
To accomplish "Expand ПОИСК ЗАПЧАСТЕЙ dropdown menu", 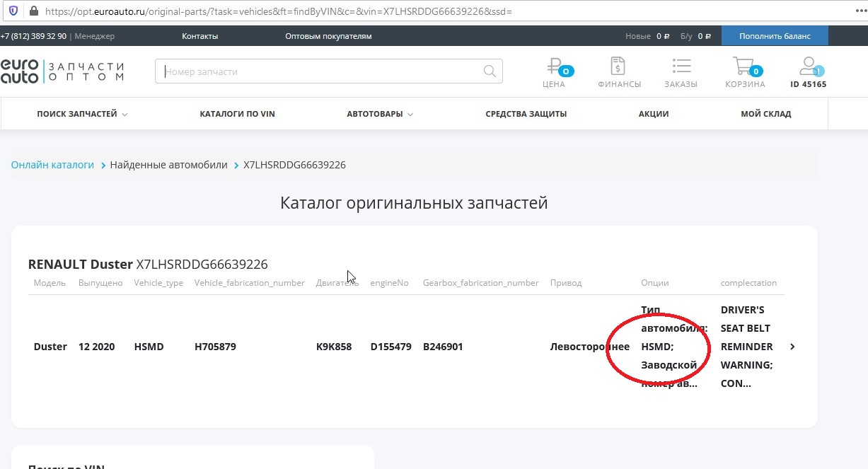I will [82, 114].
